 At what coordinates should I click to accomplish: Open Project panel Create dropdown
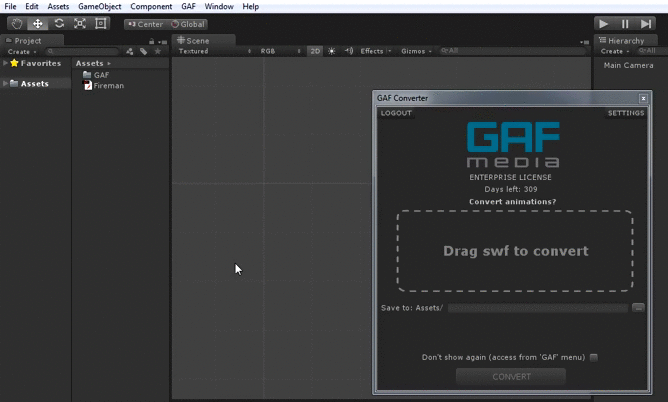(22, 52)
